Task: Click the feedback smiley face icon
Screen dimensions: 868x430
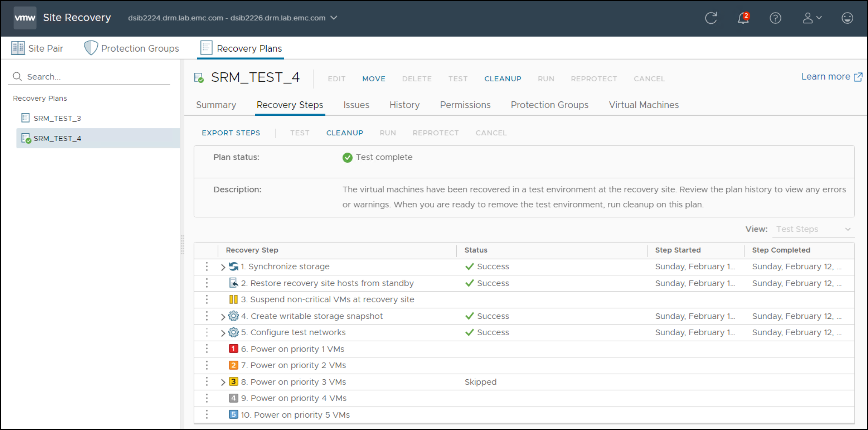Action: [847, 18]
